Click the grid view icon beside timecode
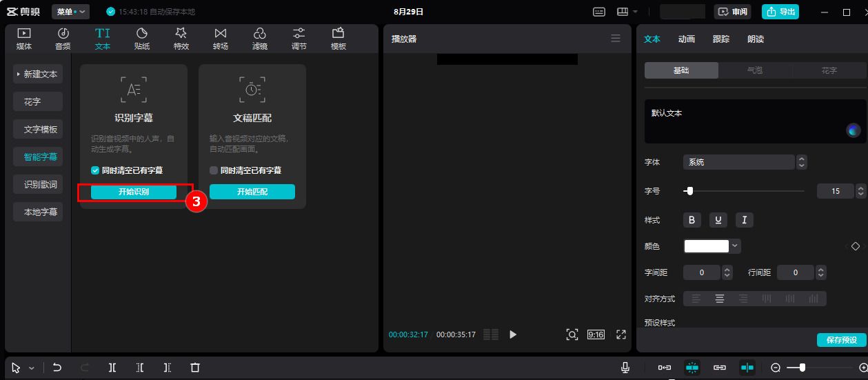 (x=491, y=334)
